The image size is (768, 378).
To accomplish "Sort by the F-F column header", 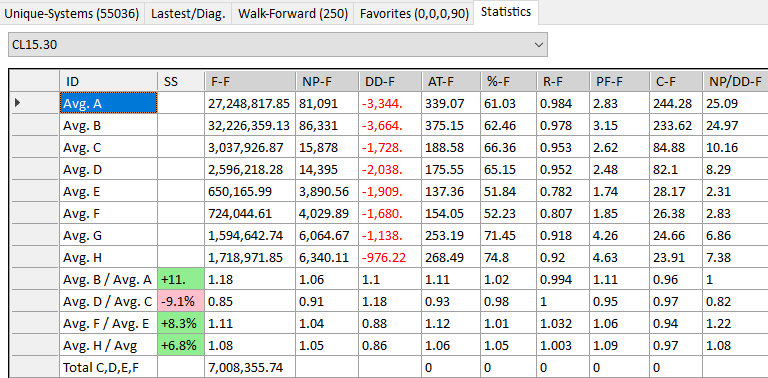I will click(x=250, y=81).
